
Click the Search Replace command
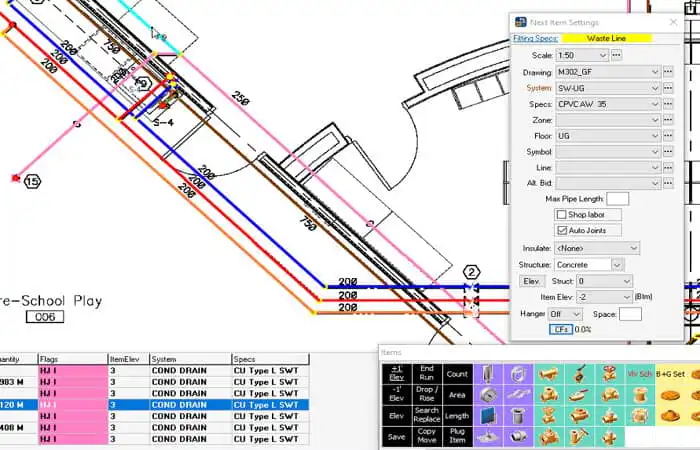pyautogui.click(x=426, y=416)
